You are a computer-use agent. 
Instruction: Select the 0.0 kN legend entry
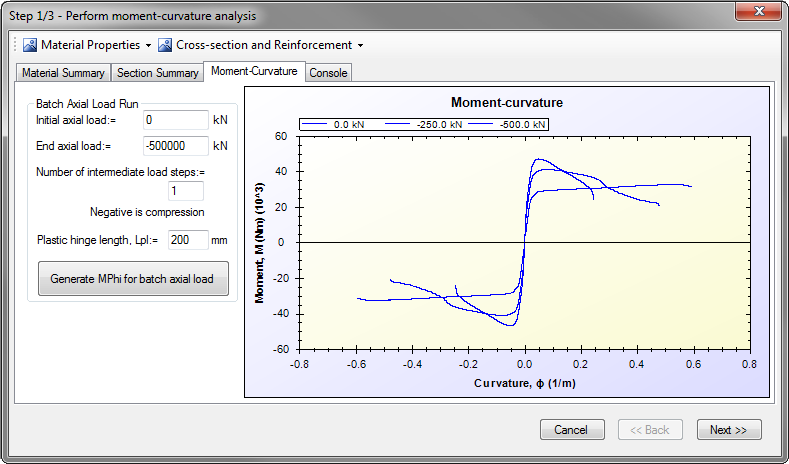[x=333, y=124]
